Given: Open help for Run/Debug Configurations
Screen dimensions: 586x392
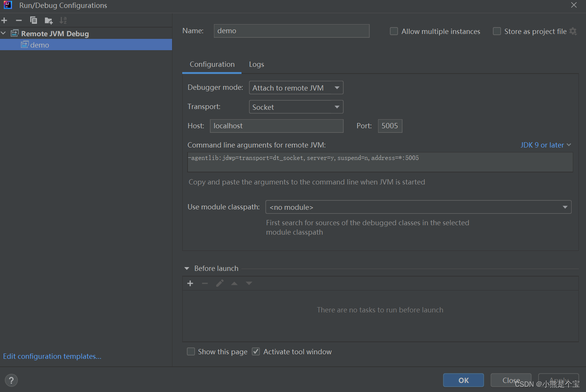Looking at the screenshot, I should point(11,380).
